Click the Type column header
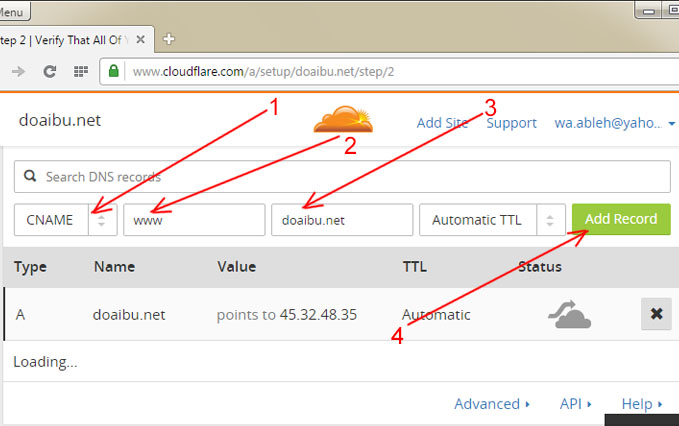This screenshot has width=679, height=426. [x=30, y=267]
